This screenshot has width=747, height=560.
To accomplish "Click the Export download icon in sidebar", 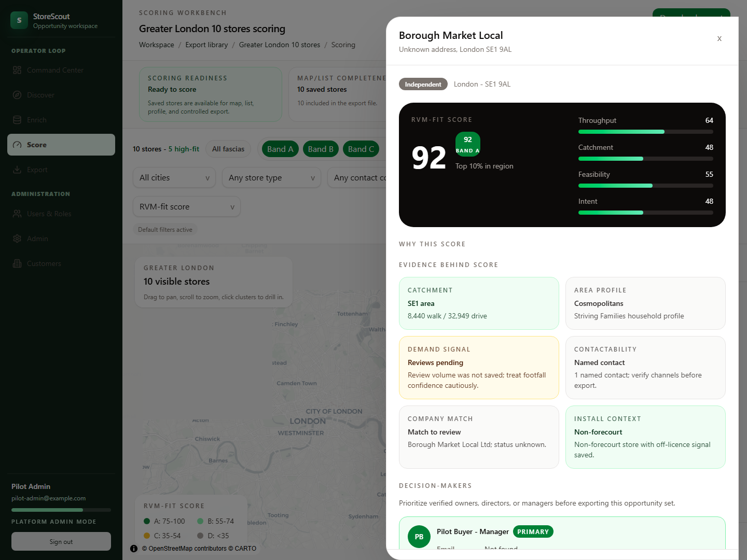I will [x=17, y=170].
